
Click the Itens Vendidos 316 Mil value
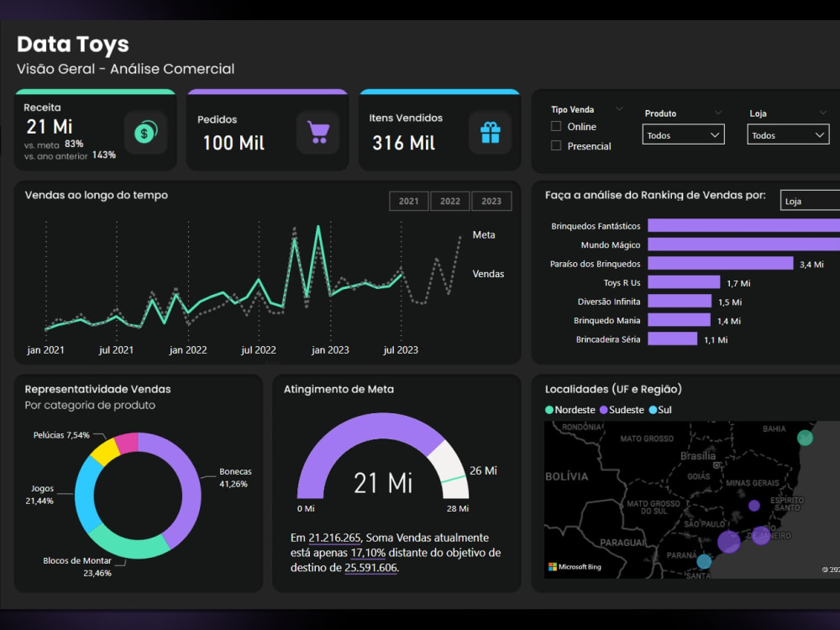click(403, 143)
